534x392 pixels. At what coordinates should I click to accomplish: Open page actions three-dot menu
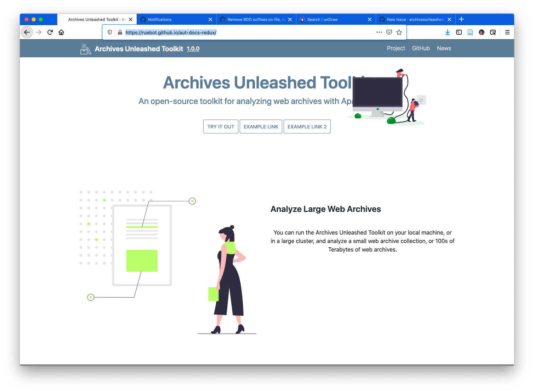tap(379, 32)
